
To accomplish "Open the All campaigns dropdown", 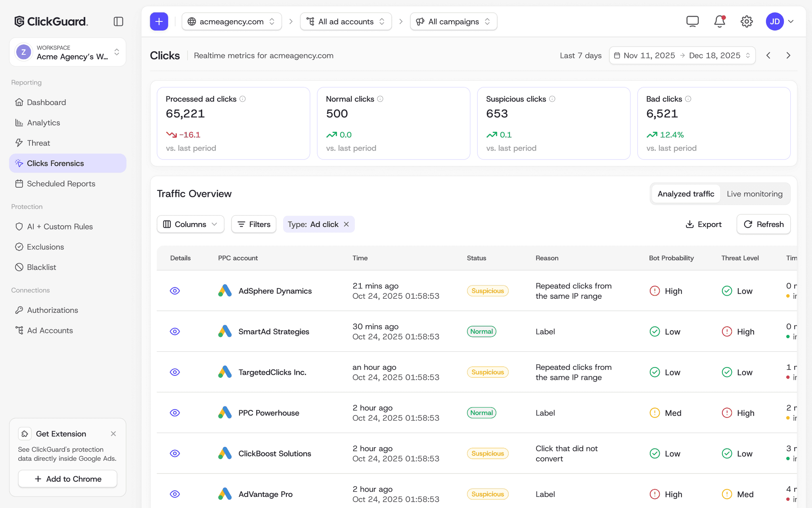I will [x=454, y=21].
